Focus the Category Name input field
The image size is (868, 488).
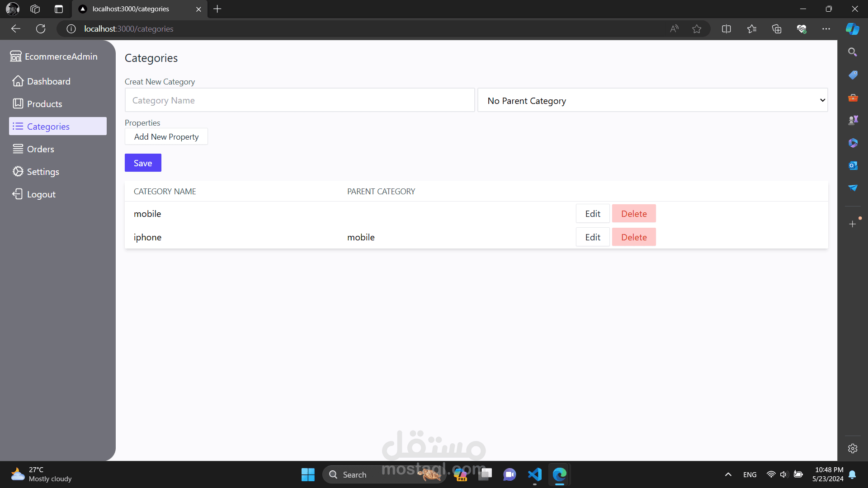pos(300,100)
